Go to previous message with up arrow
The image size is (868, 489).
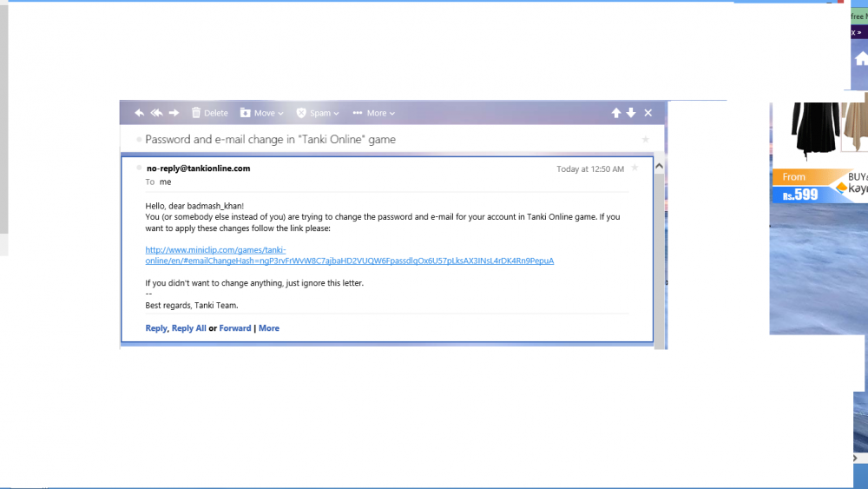tap(616, 113)
